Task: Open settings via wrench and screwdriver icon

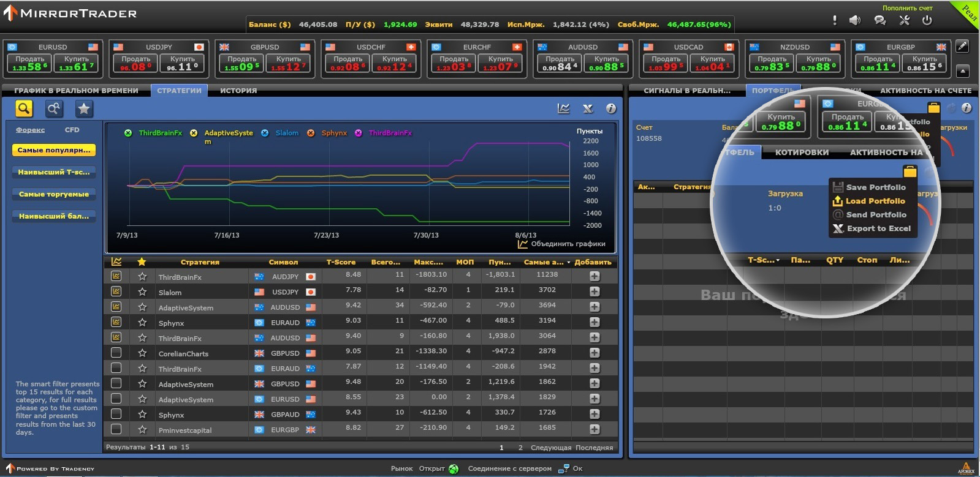Action: [904, 20]
